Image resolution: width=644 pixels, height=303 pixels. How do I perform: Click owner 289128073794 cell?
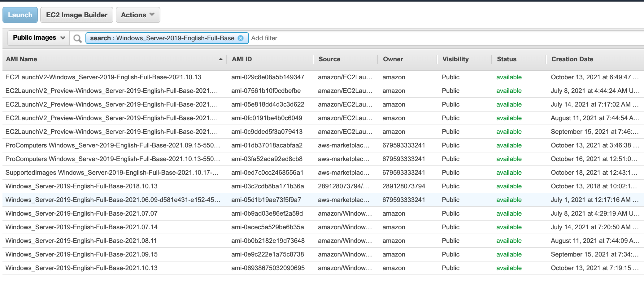(x=404, y=186)
